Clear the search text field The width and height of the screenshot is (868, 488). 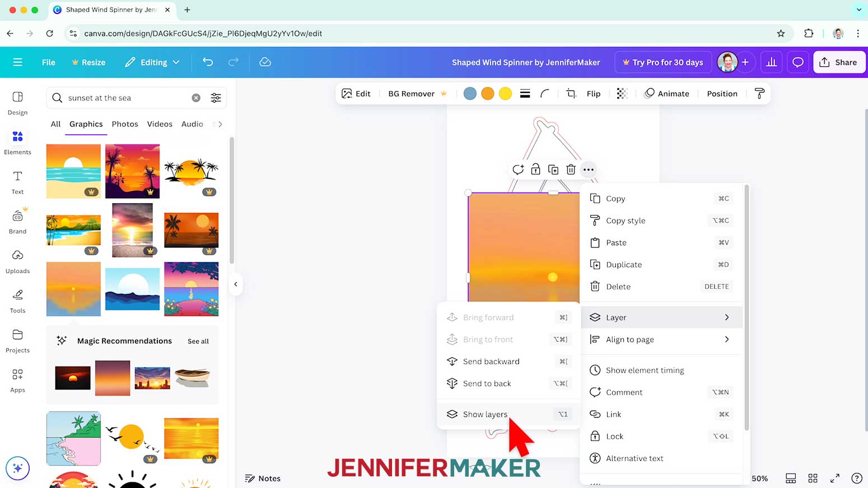coord(196,98)
